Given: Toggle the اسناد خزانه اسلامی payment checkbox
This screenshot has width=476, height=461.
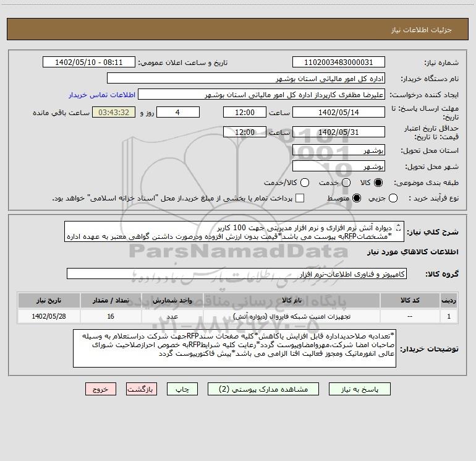Looking at the screenshot, I should click(x=300, y=198).
